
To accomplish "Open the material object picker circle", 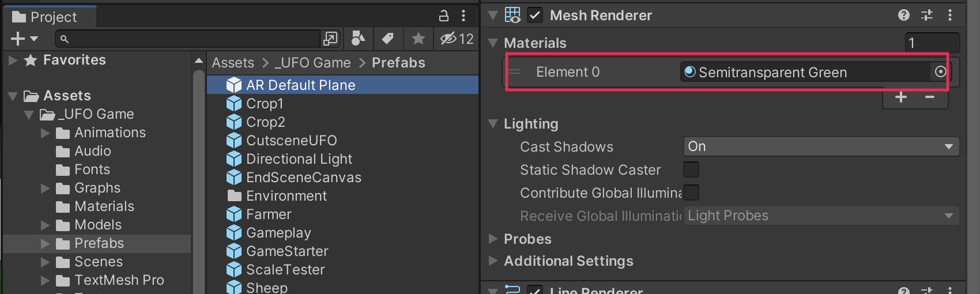I will pos(940,72).
